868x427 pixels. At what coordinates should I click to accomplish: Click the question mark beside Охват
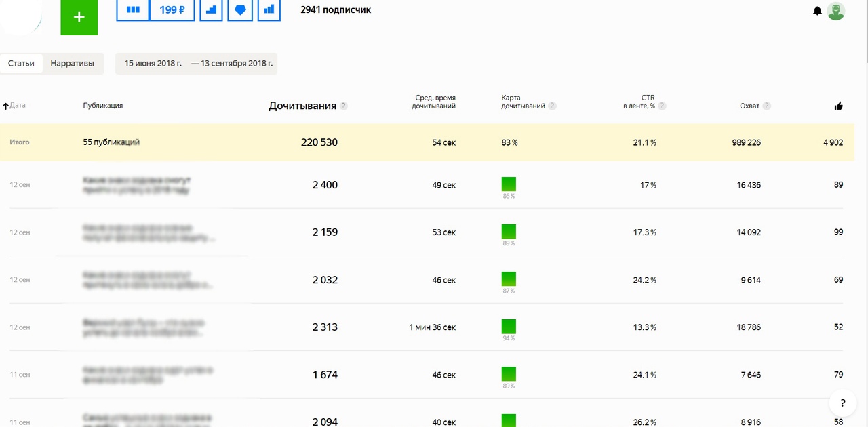tap(766, 106)
